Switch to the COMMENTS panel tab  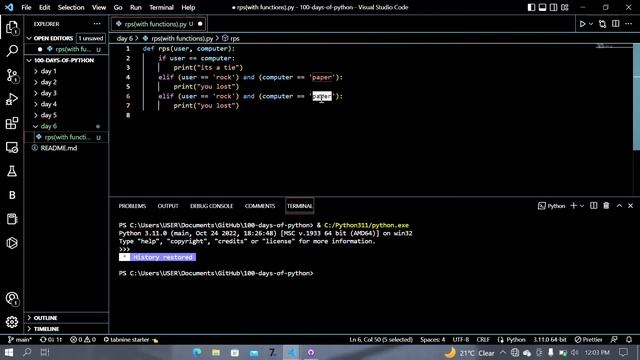(260, 206)
